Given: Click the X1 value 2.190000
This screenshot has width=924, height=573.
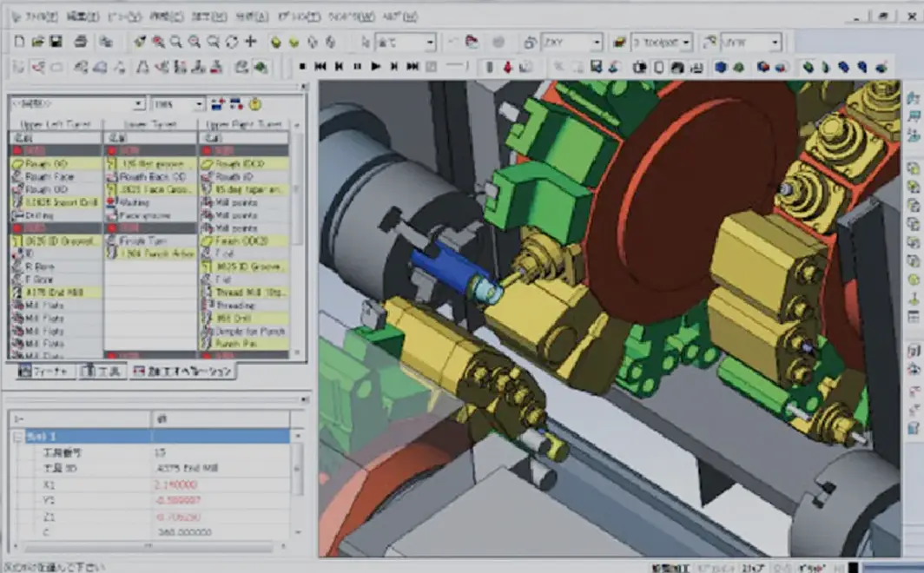Looking at the screenshot, I should (x=175, y=484).
